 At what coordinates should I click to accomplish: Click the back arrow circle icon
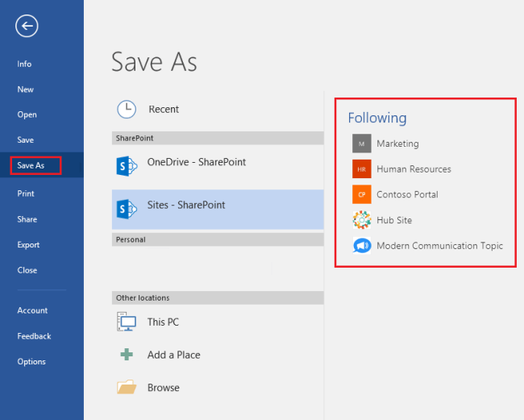pyautogui.click(x=27, y=26)
